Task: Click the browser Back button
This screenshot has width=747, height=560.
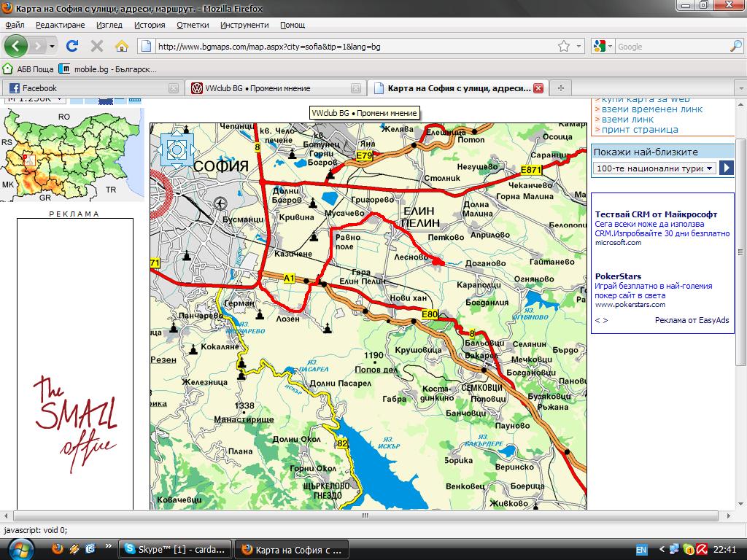Action: pos(16,46)
